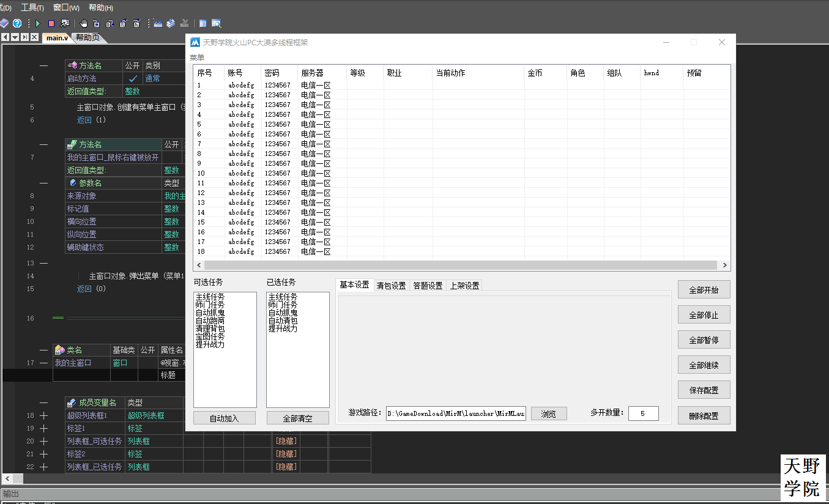Screen dimensions: 829x504
Task: Open the 菜单 menu in the dialog
Action: (x=197, y=57)
